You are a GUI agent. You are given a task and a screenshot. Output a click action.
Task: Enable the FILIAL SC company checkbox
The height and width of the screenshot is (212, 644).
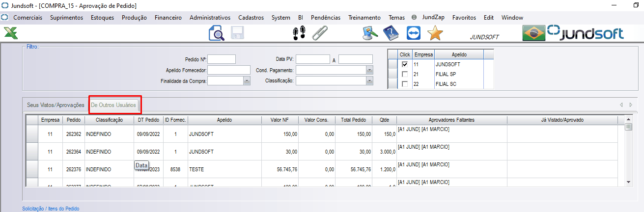pyautogui.click(x=405, y=84)
